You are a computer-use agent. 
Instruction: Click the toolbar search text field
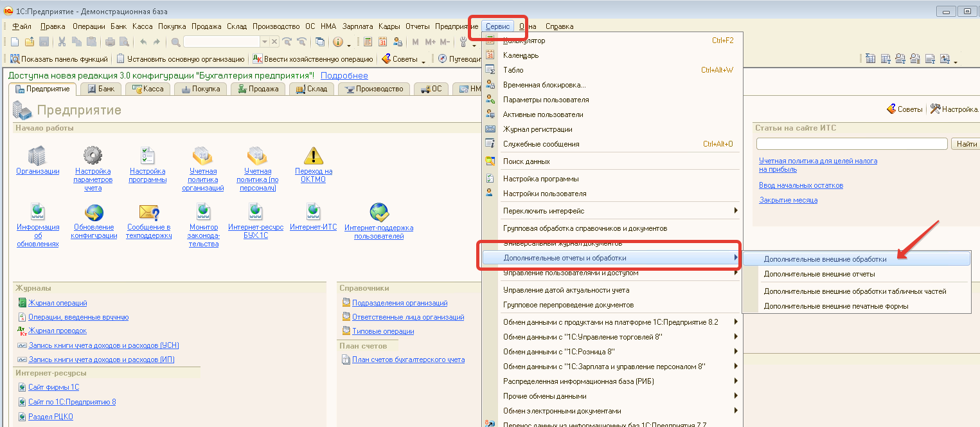click(x=222, y=42)
